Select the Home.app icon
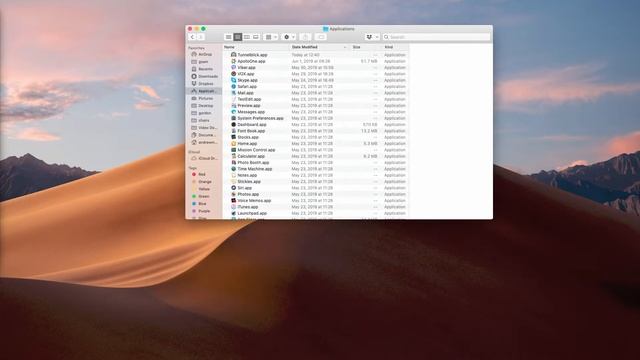This screenshot has width=640, height=360. click(x=233, y=143)
